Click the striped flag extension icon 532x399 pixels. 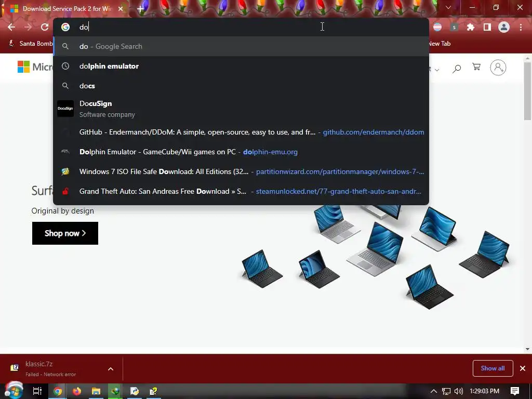coord(437,27)
